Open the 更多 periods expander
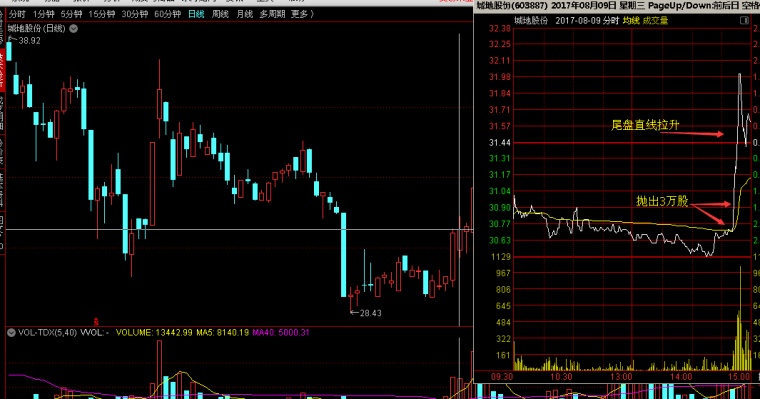 coord(302,14)
